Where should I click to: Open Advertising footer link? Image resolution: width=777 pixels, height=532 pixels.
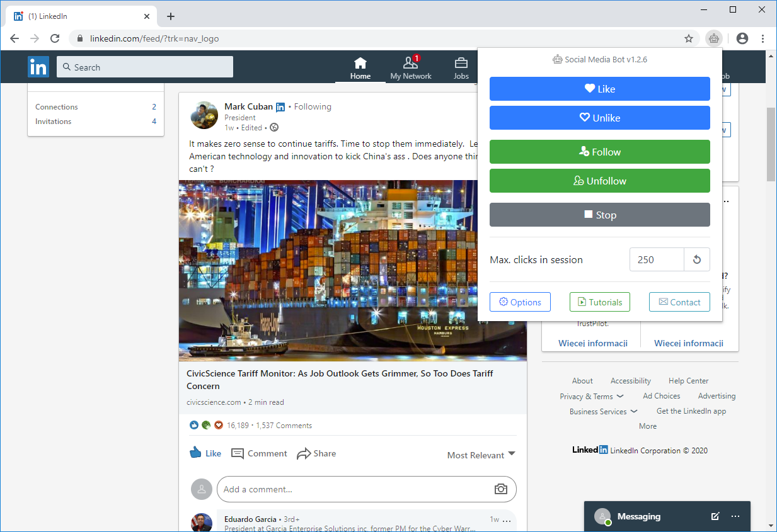click(717, 396)
